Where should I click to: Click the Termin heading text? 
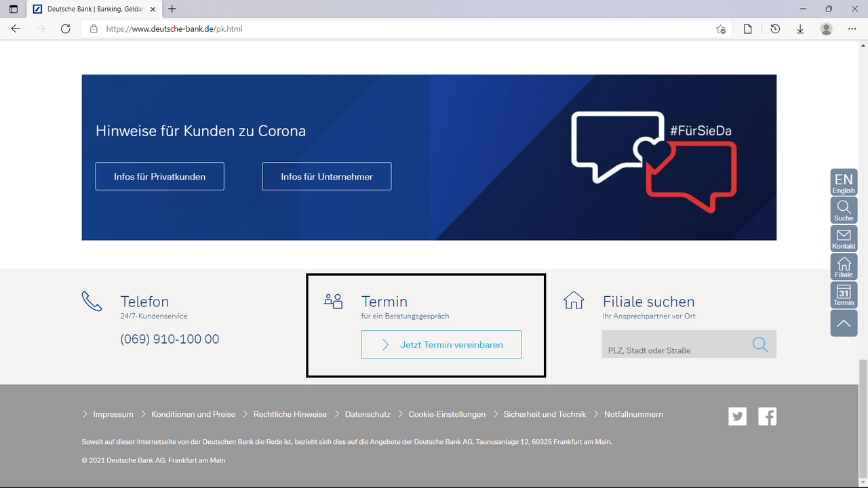[384, 302]
